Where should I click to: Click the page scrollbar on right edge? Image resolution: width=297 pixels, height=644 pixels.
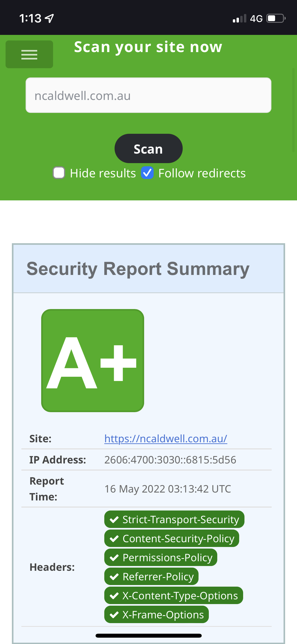(293, 110)
